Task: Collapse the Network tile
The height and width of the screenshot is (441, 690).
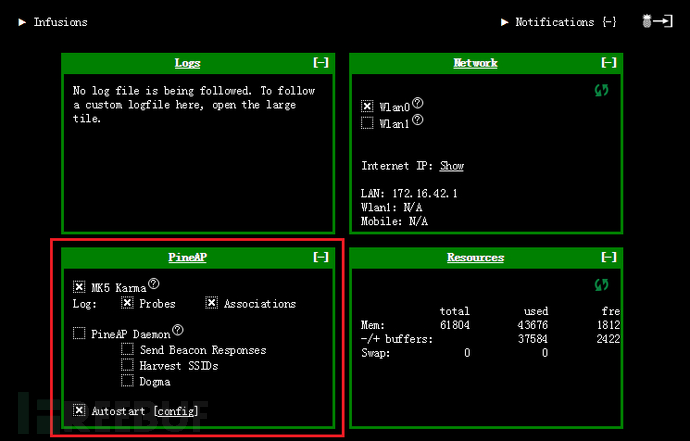Action: 609,62
